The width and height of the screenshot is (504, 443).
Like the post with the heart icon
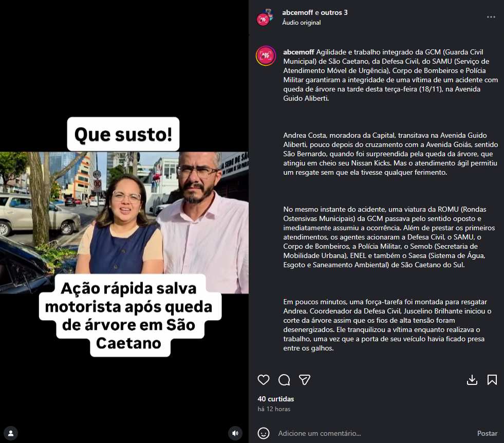(263, 380)
